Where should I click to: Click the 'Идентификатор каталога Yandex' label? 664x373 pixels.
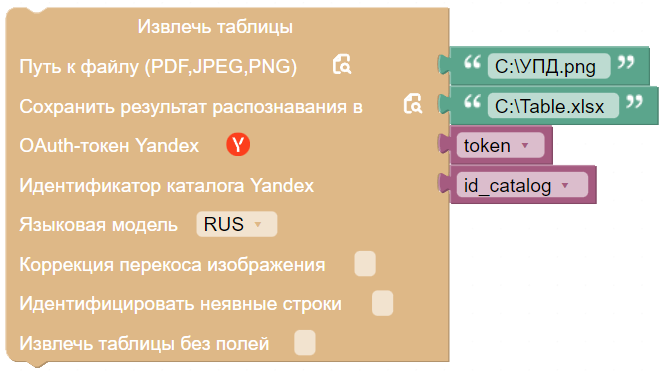[167, 185]
